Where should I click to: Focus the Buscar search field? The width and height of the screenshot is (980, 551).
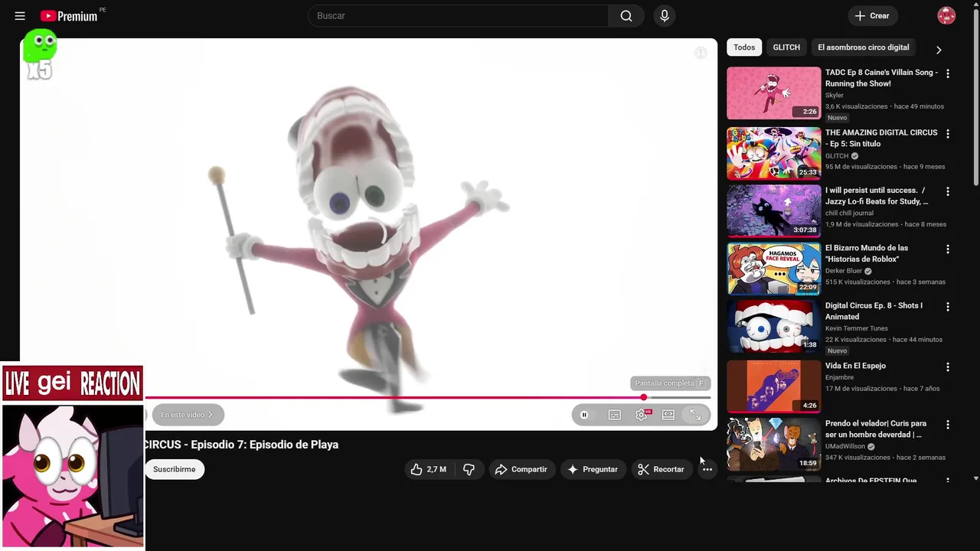[x=458, y=16]
